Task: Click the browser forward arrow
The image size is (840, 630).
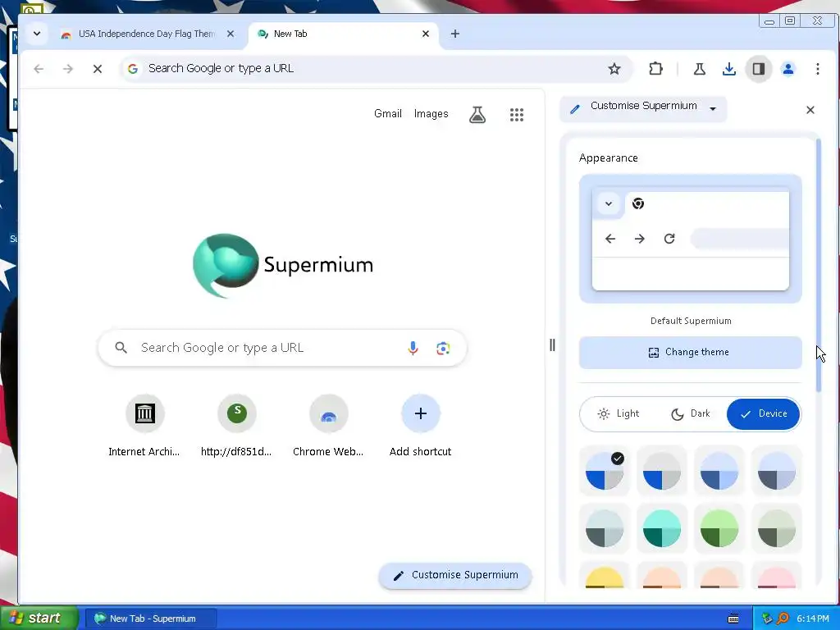Action: 67,69
